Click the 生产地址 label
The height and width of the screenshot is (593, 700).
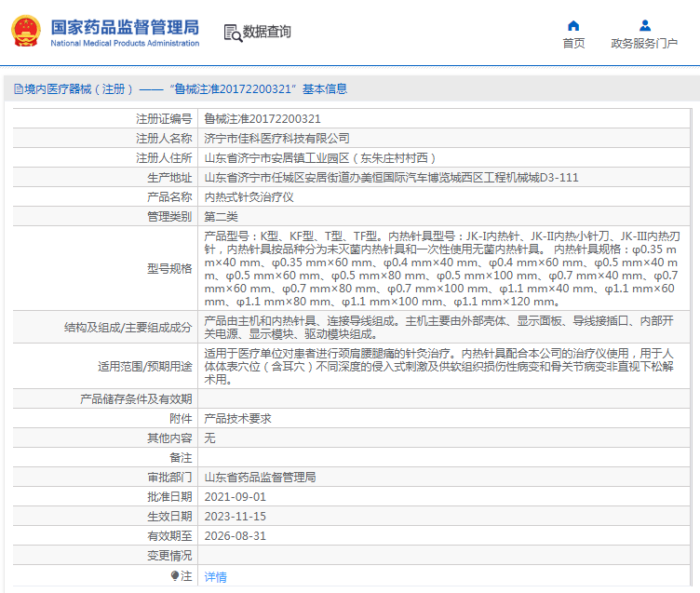point(169,178)
